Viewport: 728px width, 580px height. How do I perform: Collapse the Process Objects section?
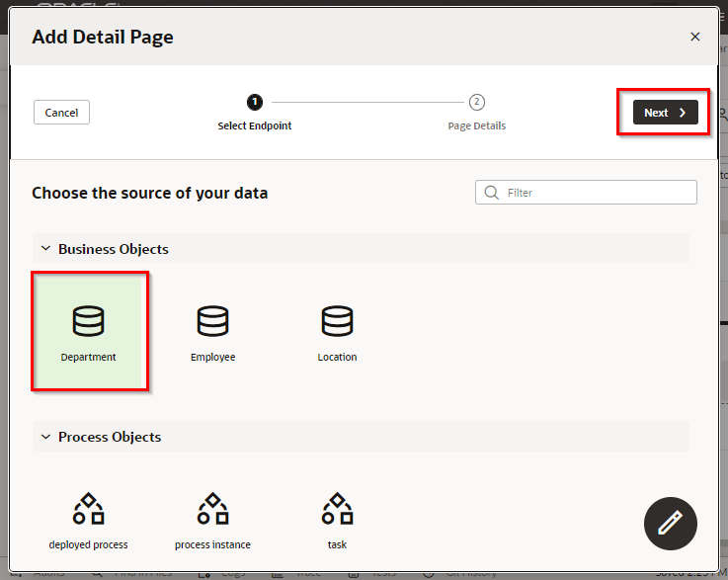tap(45, 437)
